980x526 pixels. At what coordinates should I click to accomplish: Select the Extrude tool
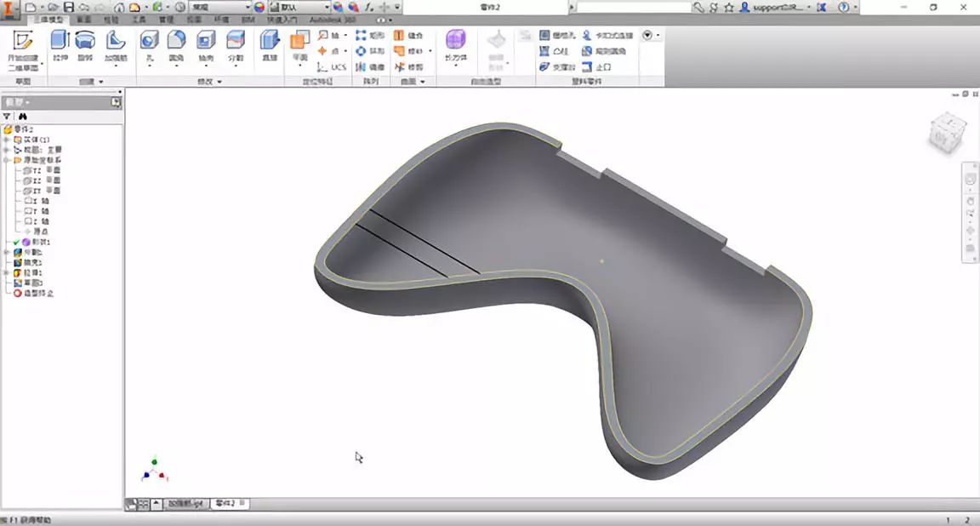pos(60,46)
